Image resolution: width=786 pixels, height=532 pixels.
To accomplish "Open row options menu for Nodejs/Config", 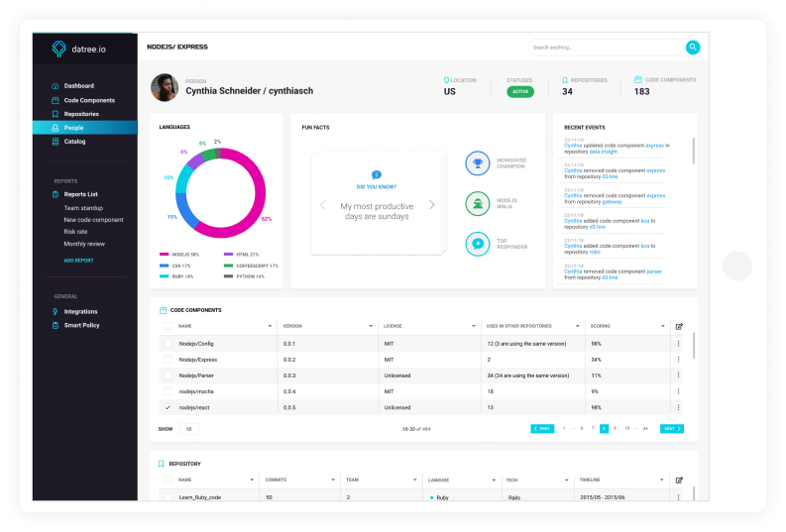I will click(679, 344).
